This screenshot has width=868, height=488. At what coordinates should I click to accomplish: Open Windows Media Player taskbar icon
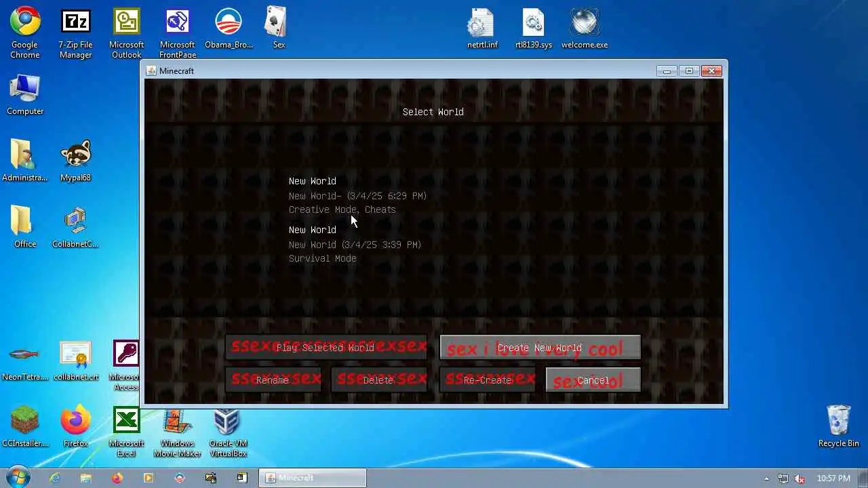click(149, 478)
